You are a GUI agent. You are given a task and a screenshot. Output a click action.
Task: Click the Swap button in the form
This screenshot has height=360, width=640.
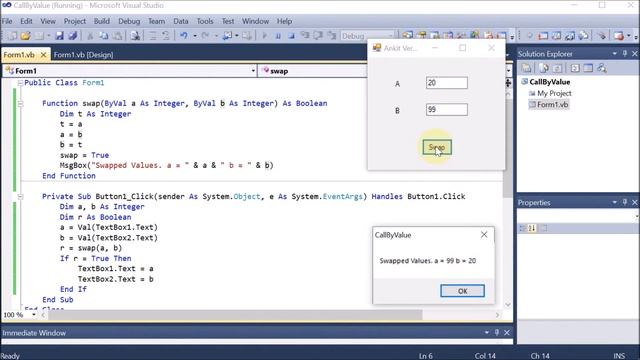click(437, 147)
